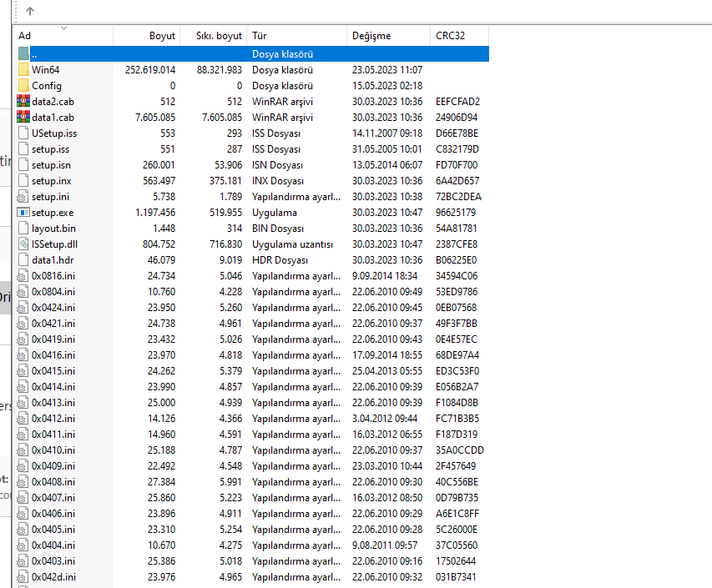The width and height of the screenshot is (712, 588).
Task: Select the 0x0407.ini file name
Action: (53, 498)
